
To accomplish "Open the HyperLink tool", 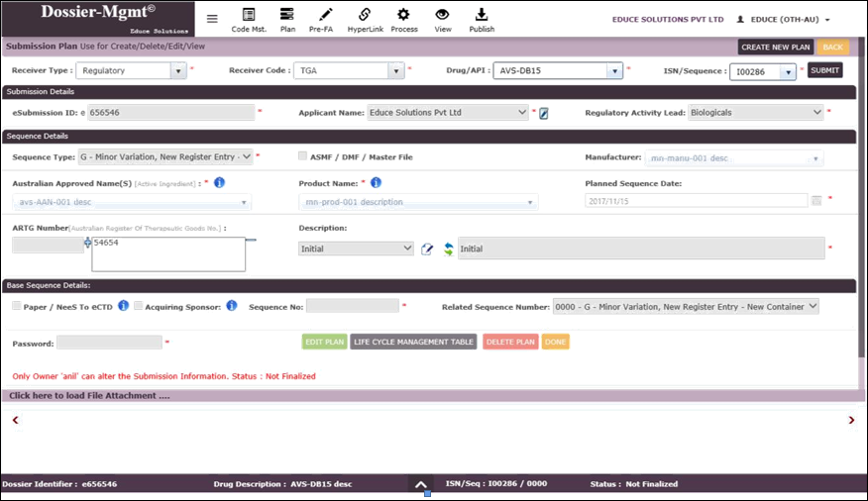I will tap(364, 15).
